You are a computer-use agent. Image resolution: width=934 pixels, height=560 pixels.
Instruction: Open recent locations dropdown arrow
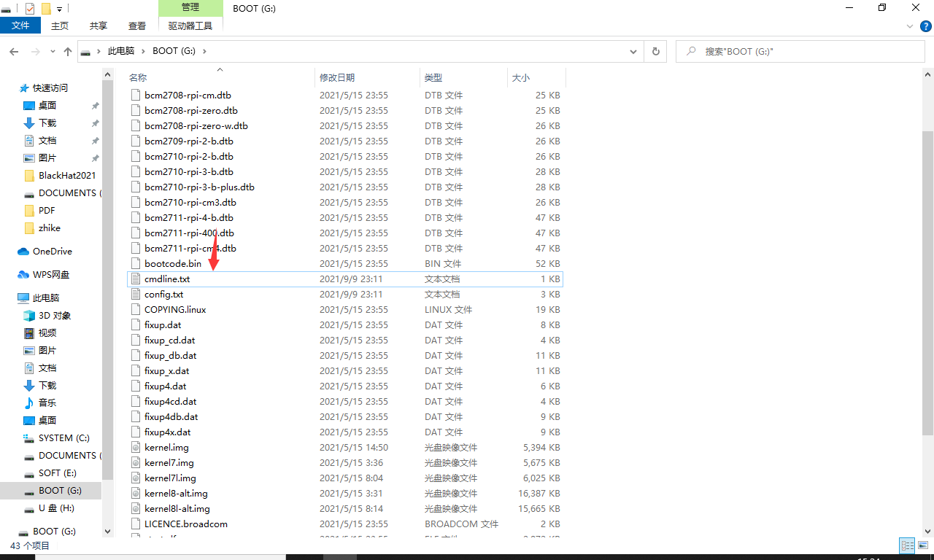click(53, 52)
